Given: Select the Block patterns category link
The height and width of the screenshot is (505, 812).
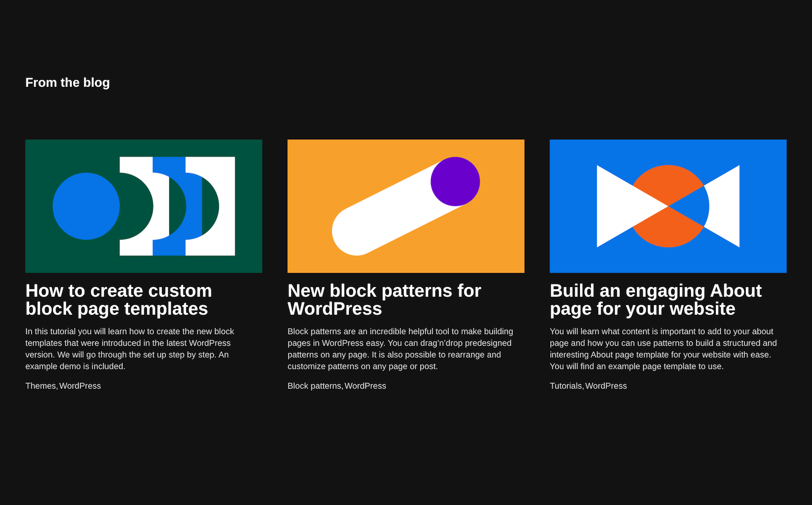Looking at the screenshot, I should (x=315, y=386).
